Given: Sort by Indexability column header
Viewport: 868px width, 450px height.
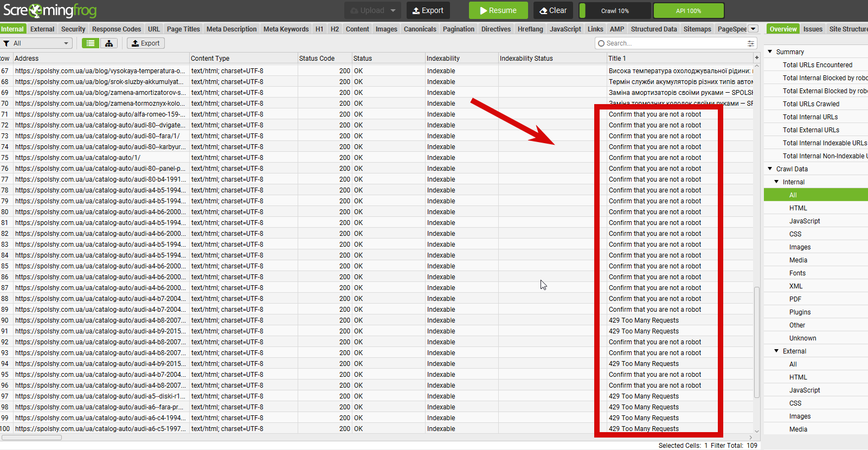Looking at the screenshot, I should (461, 58).
